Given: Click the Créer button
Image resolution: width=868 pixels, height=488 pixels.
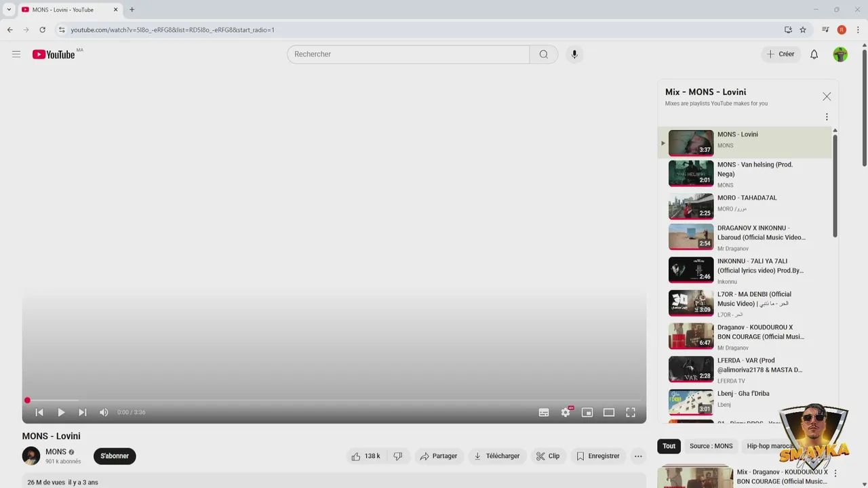Looking at the screenshot, I should click(781, 54).
